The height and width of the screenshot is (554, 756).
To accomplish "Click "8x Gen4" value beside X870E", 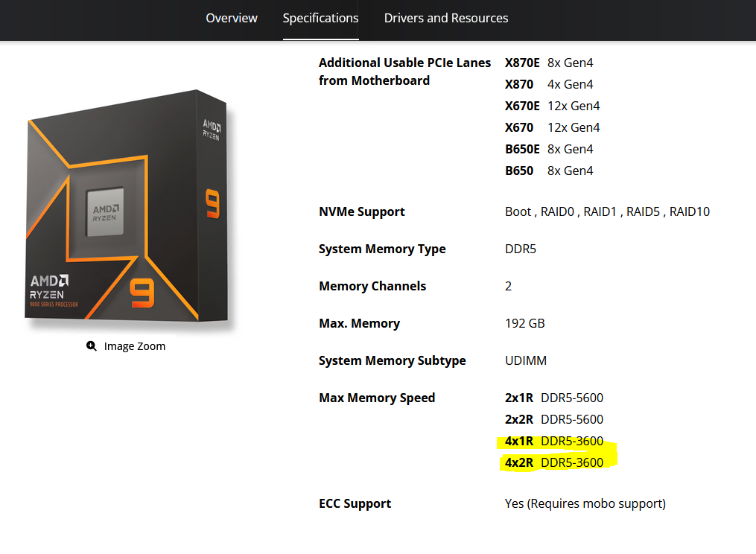I will (x=571, y=63).
